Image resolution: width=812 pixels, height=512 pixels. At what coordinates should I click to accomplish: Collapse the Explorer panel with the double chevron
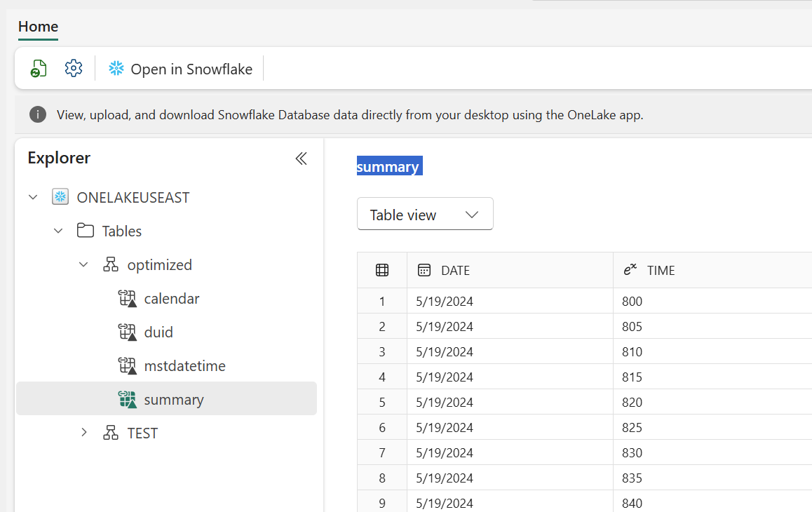(301, 159)
